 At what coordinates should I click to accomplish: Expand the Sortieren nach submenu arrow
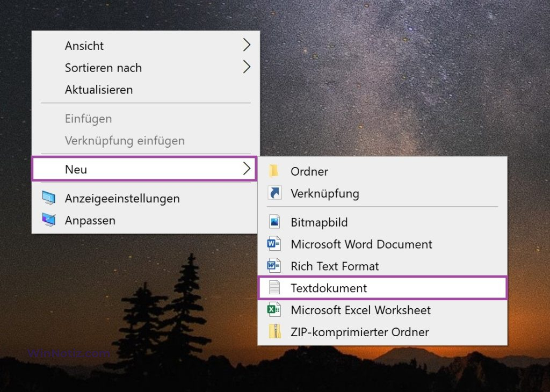(247, 67)
